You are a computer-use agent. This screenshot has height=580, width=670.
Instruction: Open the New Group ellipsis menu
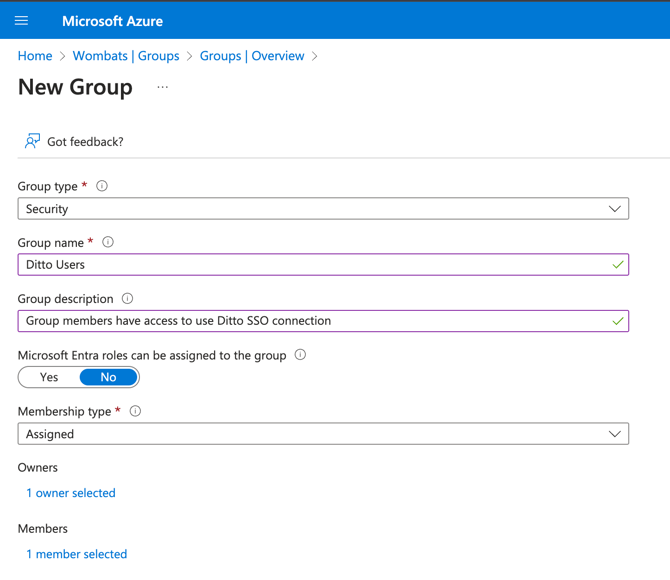[x=162, y=87]
